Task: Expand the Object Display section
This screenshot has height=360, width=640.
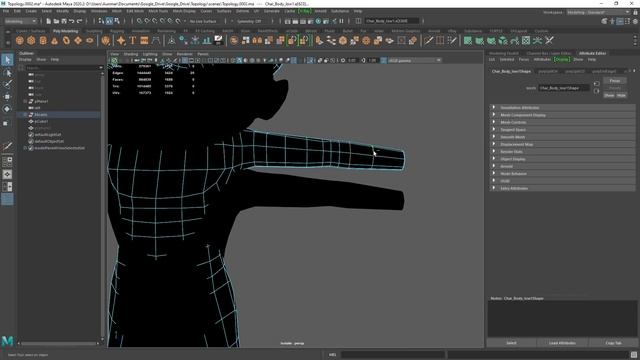Action: coord(562,159)
